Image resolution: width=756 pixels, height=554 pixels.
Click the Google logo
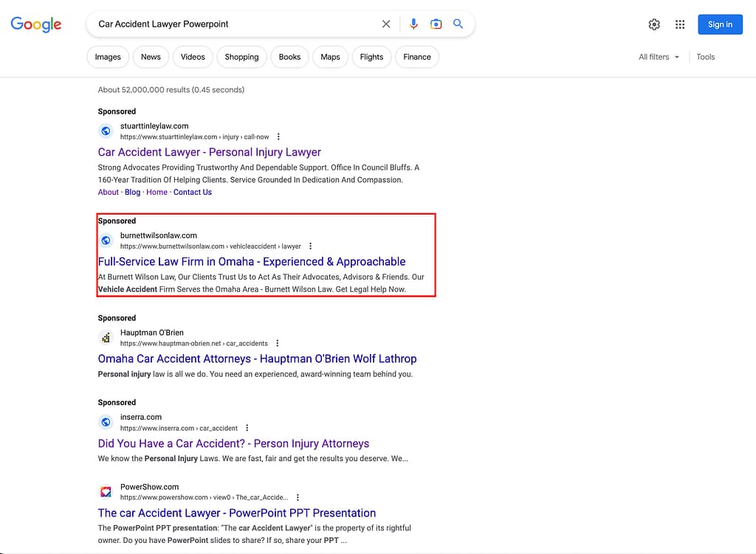pyautogui.click(x=36, y=24)
